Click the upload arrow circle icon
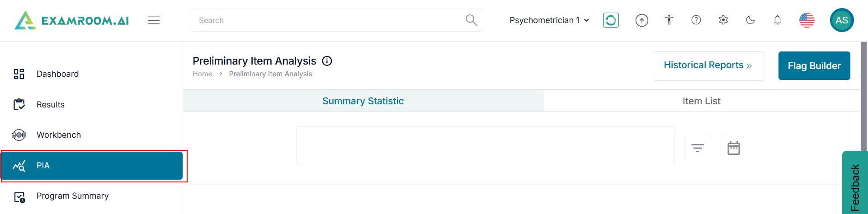 pos(642,20)
